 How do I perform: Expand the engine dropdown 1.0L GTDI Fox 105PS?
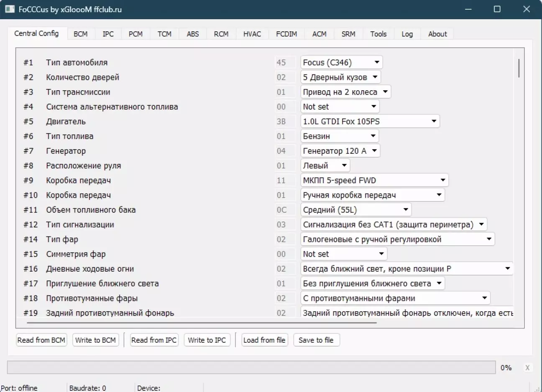(370, 122)
